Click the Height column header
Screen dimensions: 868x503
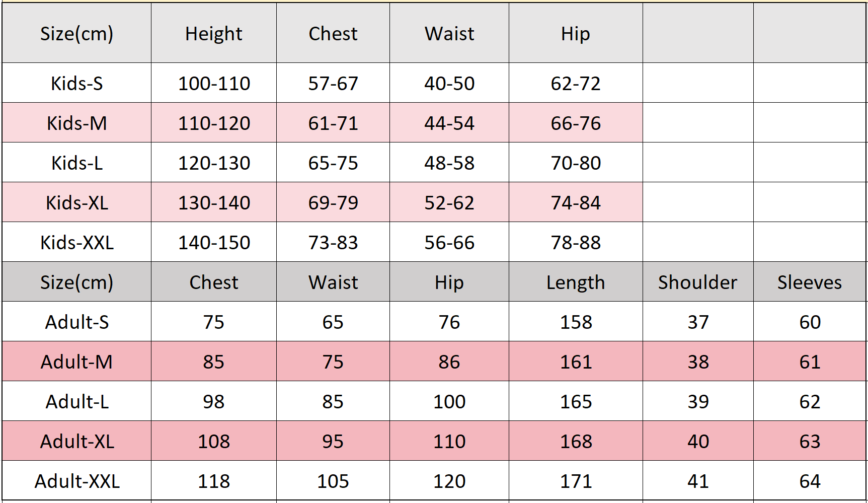click(214, 33)
